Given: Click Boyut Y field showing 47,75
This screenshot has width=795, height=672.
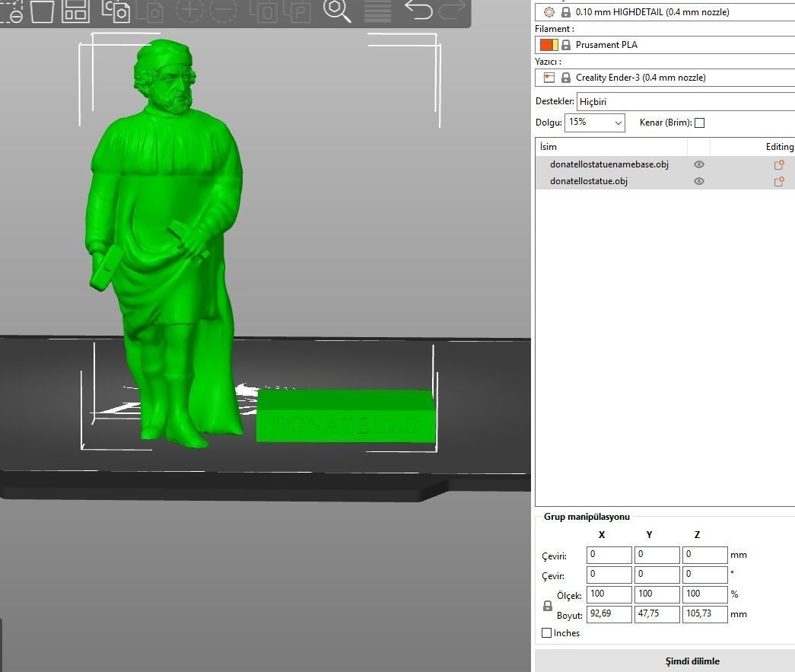Looking at the screenshot, I should coord(657,614).
